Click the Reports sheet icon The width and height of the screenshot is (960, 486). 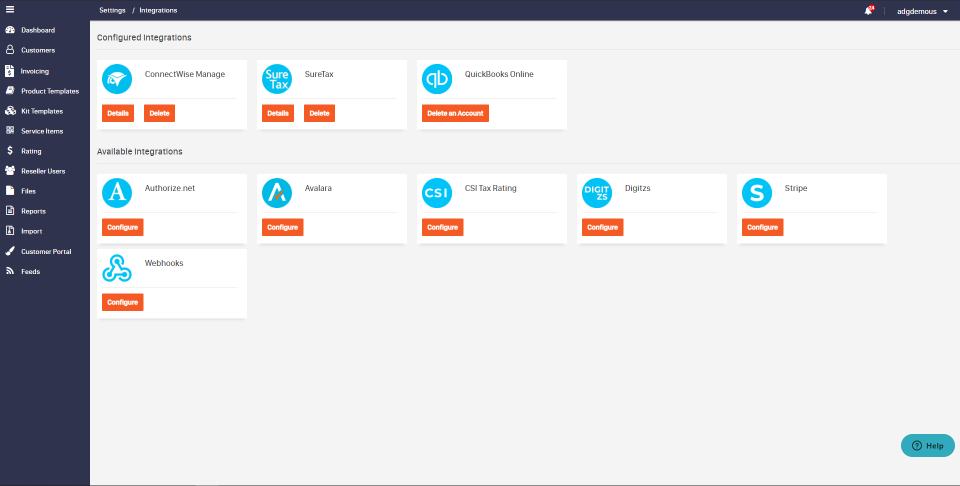pos(10,211)
